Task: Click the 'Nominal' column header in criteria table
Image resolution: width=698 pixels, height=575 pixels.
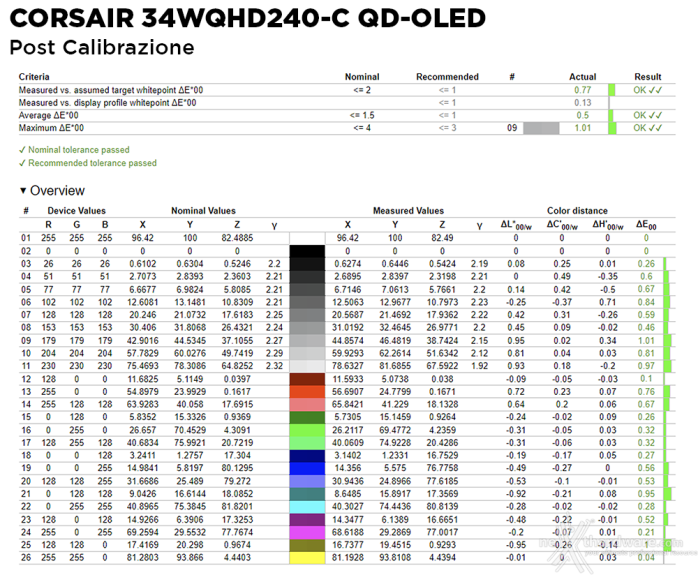Action: click(x=362, y=77)
